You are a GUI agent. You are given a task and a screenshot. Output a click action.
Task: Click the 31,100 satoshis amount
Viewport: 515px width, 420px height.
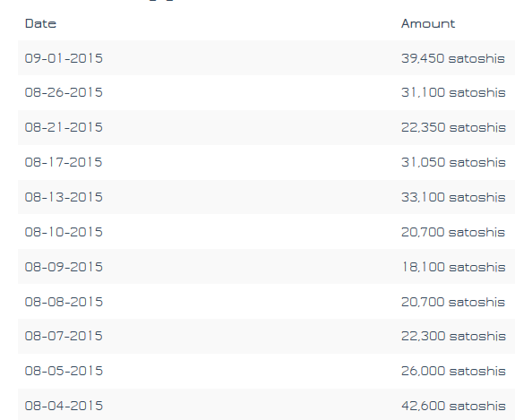453,92
